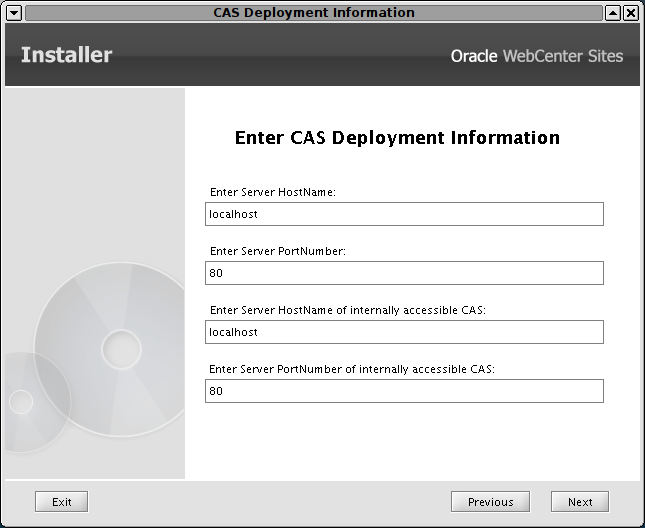
Task: Click the 'Enter CAS Deployment Information' heading
Action: coord(397,138)
